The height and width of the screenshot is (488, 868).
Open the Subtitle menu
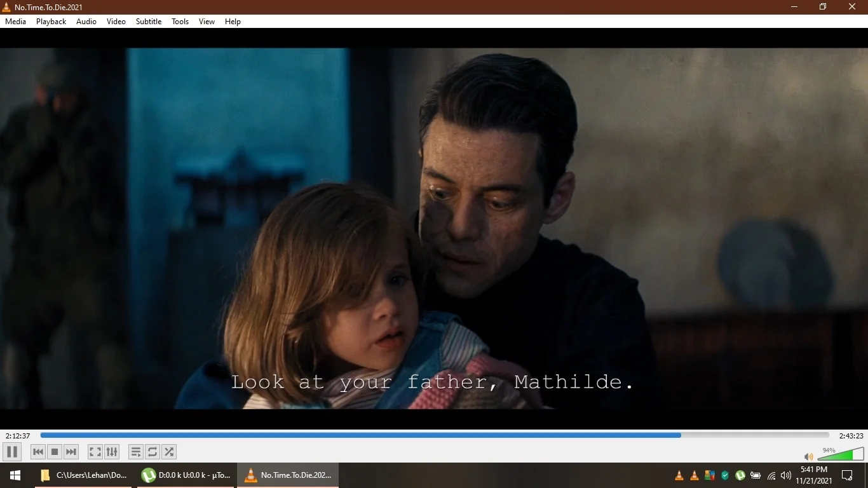tap(149, 22)
